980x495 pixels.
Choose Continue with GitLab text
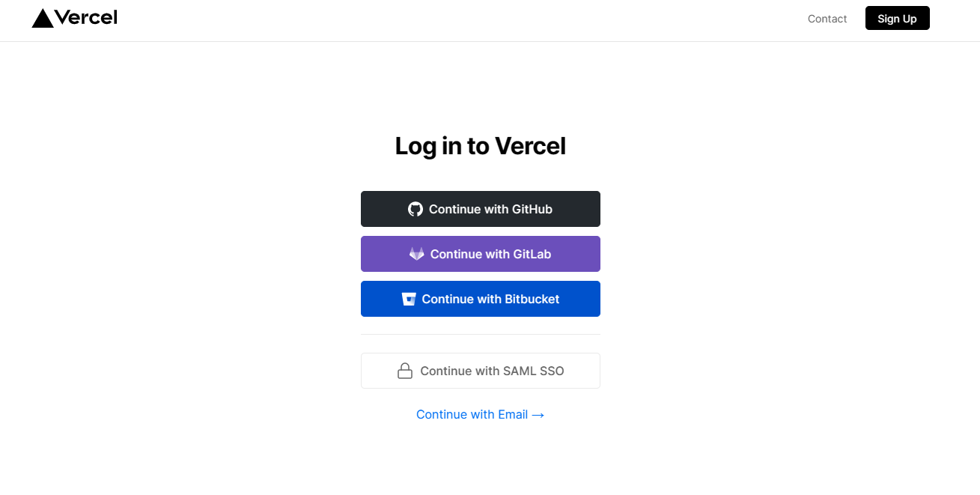click(490, 254)
